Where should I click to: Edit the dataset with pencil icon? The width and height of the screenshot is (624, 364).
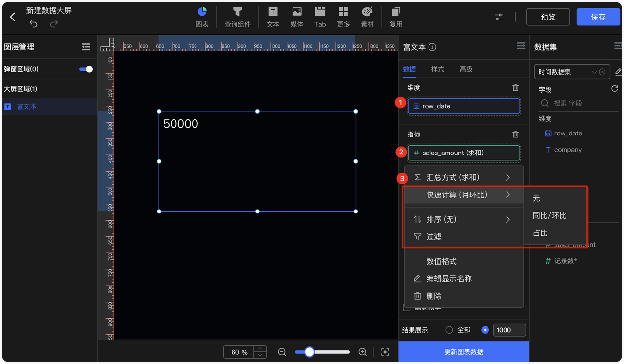coord(618,72)
